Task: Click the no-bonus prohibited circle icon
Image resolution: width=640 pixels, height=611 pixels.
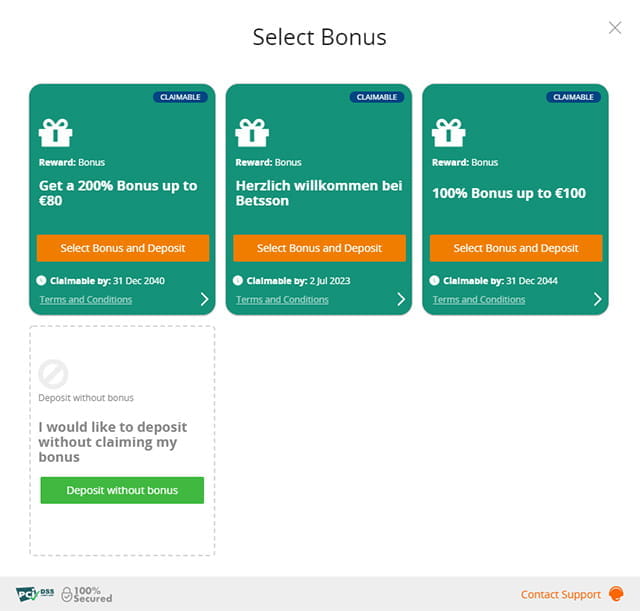Action: (x=53, y=374)
